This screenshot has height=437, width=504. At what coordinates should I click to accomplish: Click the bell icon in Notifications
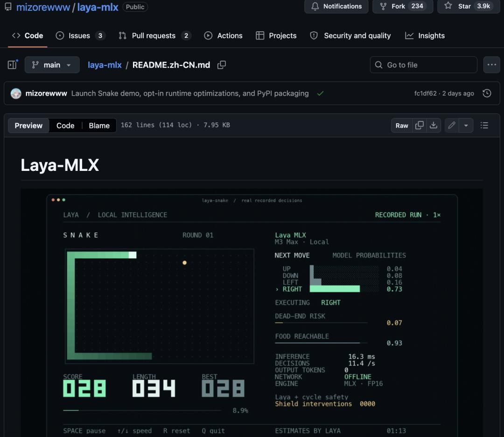(x=315, y=7)
